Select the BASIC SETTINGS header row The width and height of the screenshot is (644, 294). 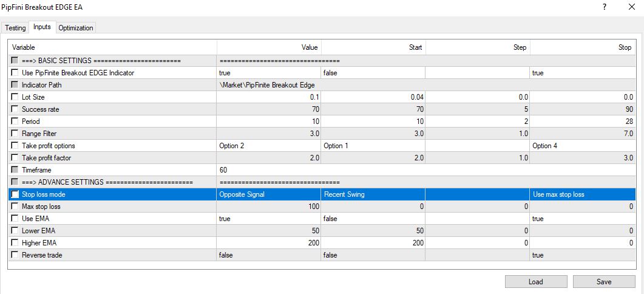pyautogui.click(x=322, y=61)
